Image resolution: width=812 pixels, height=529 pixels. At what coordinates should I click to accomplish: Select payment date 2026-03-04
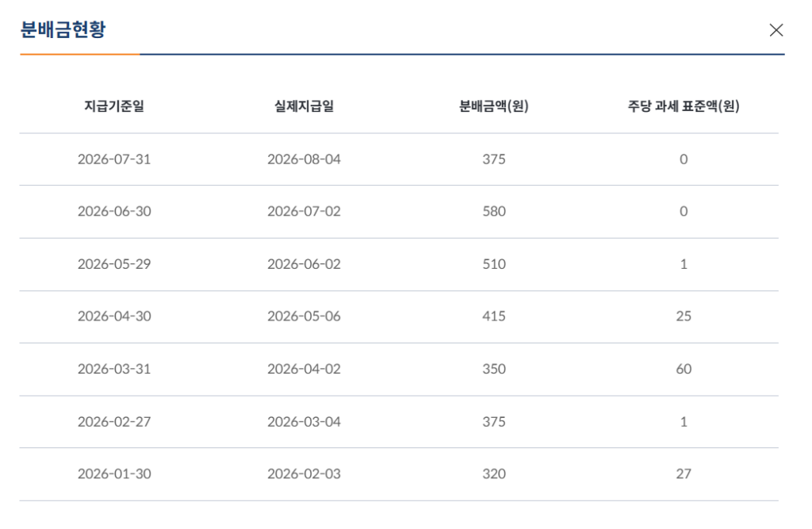coord(304,422)
